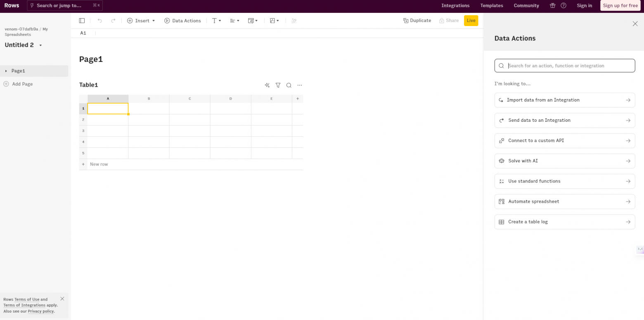Open the Templates menu item
The image size is (644, 320).
(491, 6)
